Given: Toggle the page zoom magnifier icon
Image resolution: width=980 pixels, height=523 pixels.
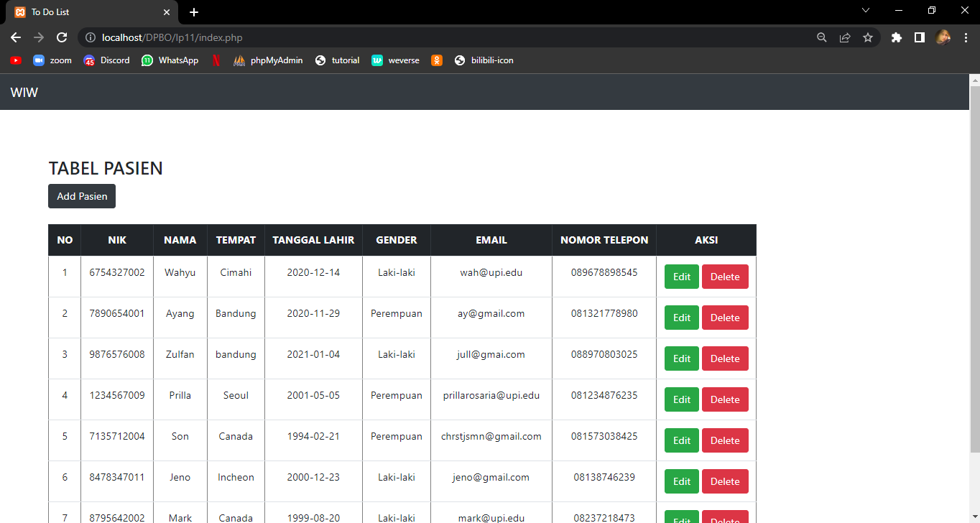Looking at the screenshot, I should (821, 37).
